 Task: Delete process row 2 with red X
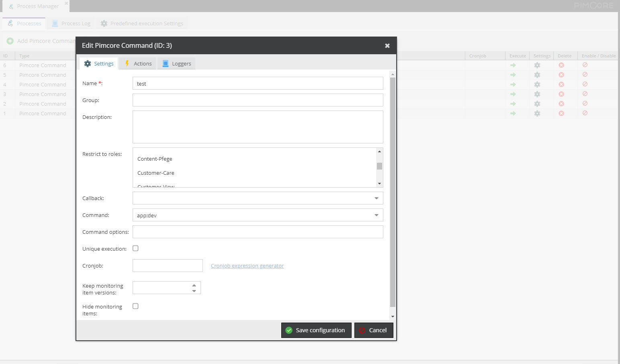coord(561,104)
